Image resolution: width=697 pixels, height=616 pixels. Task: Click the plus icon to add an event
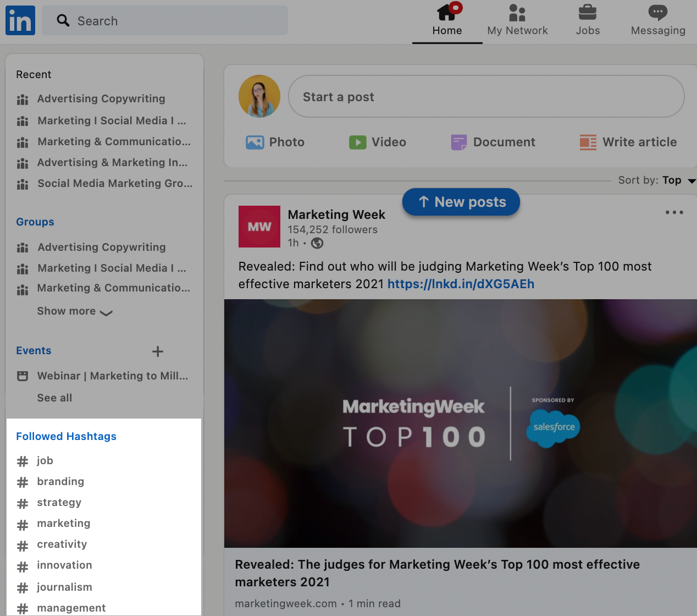(158, 351)
